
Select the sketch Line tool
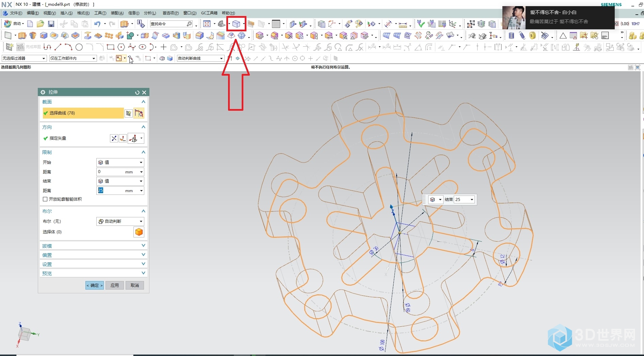58,47
